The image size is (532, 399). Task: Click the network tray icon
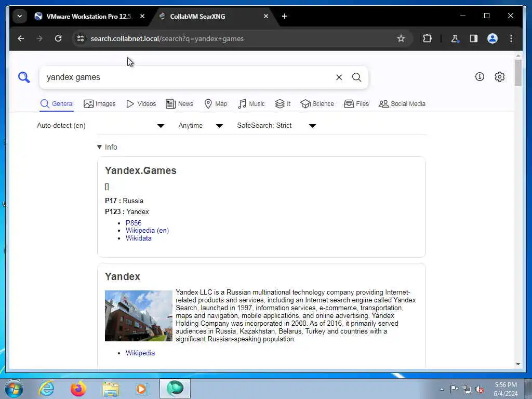pyautogui.click(x=467, y=389)
